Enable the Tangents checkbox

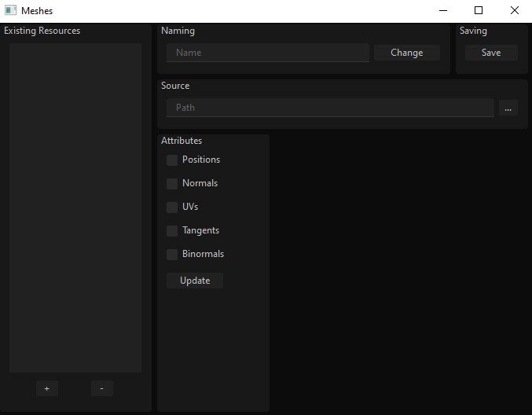(x=172, y=231)
